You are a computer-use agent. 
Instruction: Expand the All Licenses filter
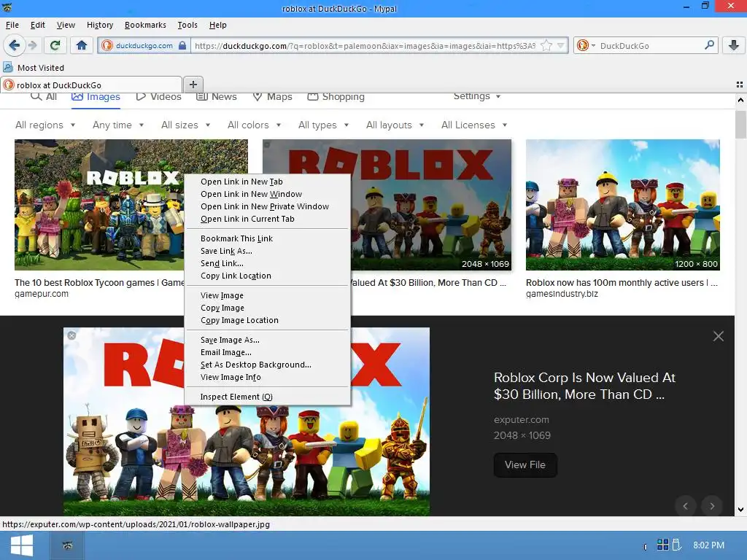coord(474,125)
